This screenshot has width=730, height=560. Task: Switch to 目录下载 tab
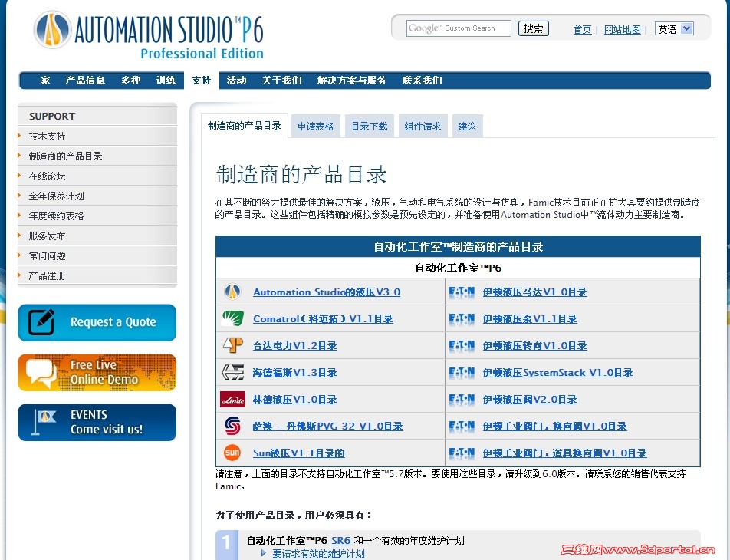point(369,127)
